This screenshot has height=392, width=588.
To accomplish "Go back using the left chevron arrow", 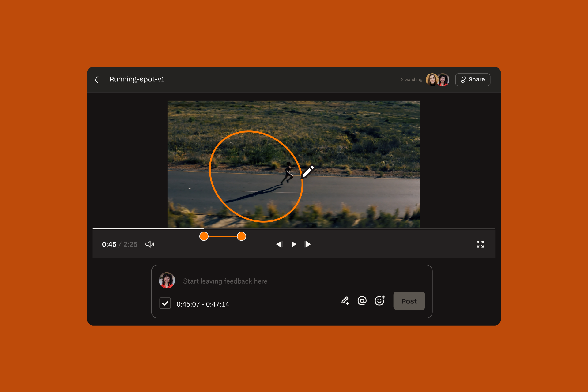I will pyautogui.click(x=96, y=80).
